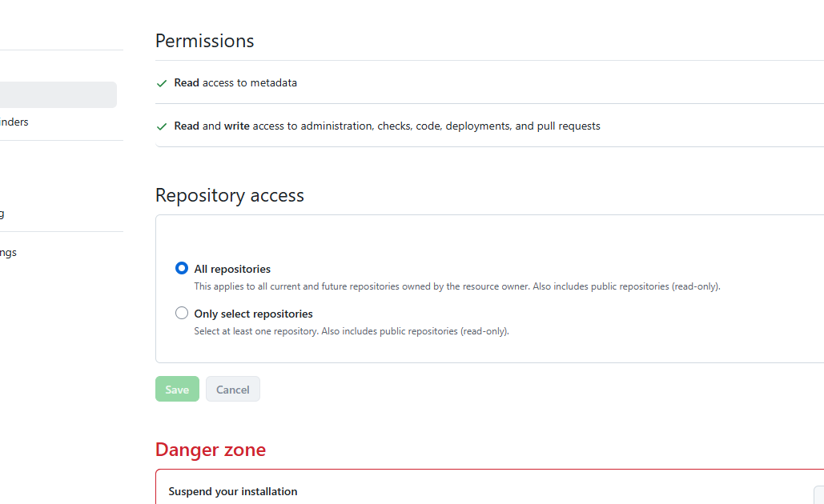Click the Cancel button

coord(232,390)
